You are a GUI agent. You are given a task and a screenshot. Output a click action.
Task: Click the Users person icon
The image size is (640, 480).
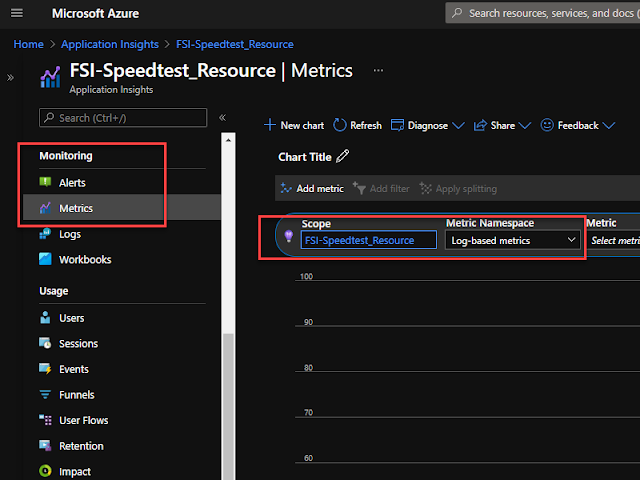(x=45, y=318)
